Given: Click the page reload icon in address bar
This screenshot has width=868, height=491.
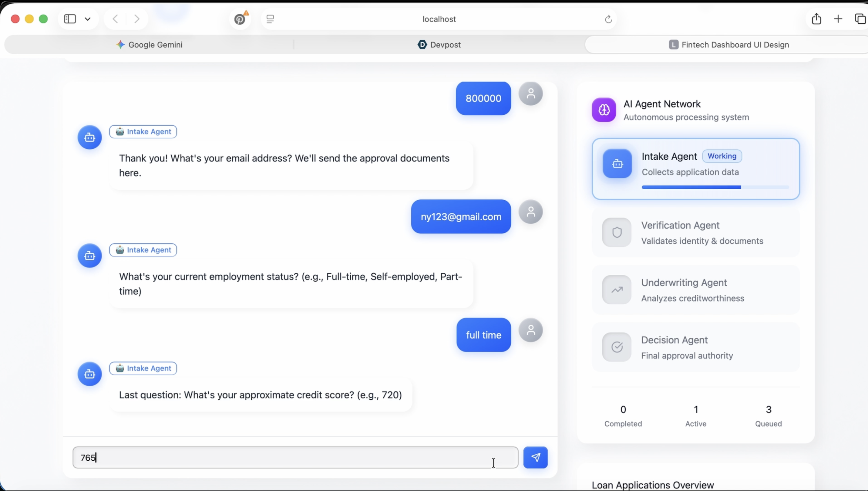Looking at the screenshot, I should pos(608,19).
